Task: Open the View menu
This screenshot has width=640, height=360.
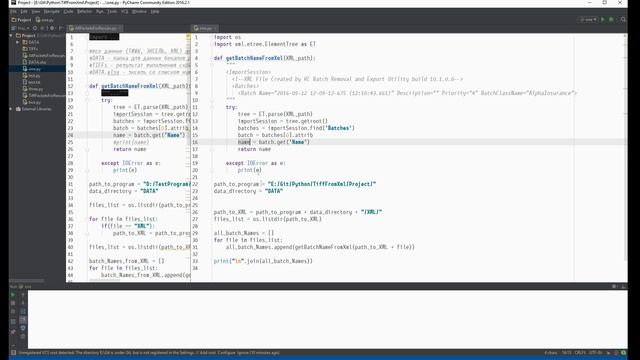Action: [36, 11]
